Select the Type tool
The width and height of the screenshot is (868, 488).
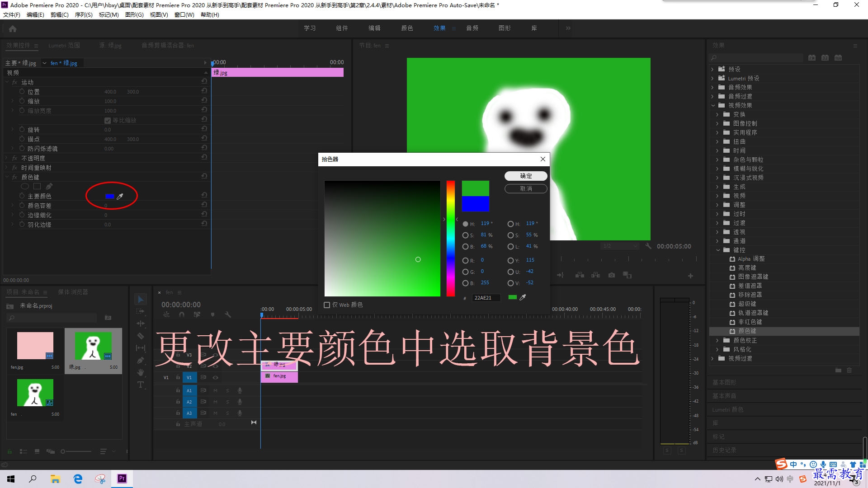coord(141,385)
